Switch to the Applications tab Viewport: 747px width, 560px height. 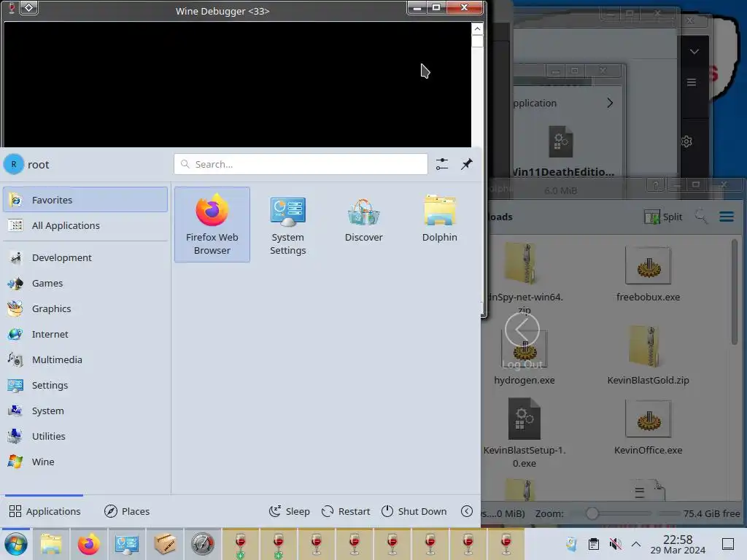[x=44, y=511]
